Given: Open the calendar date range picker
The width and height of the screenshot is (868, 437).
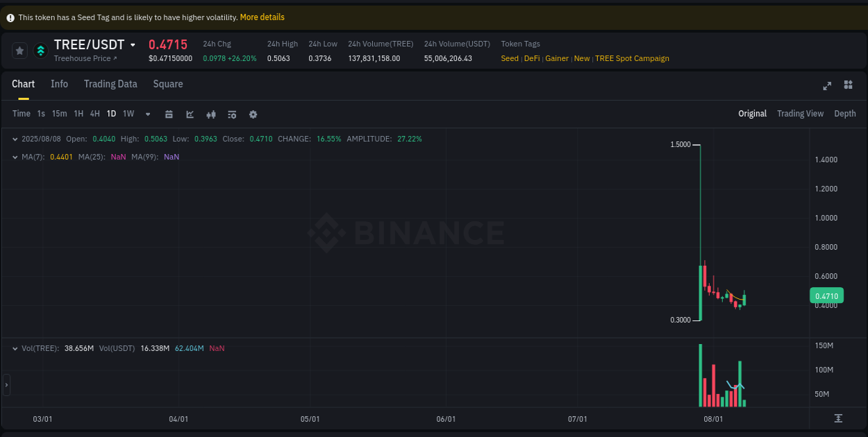Looking at the screenshot, I should click(169, 114).
